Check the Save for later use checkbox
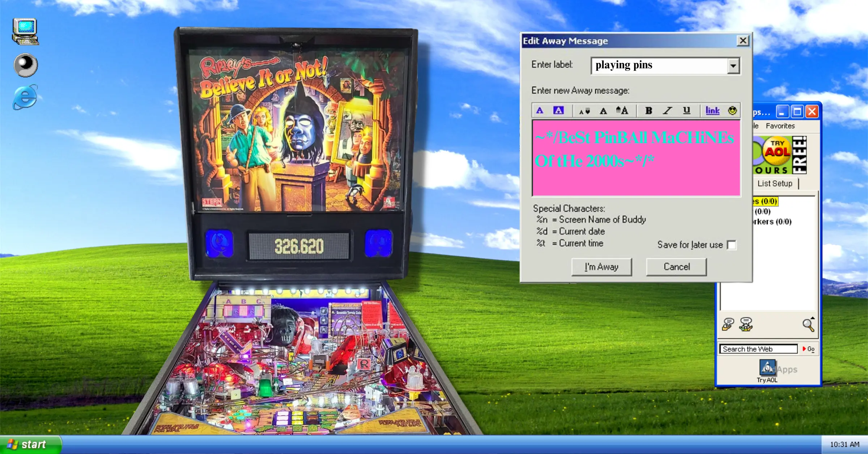The width and height of the screenshot is (868, 454). 732,245
